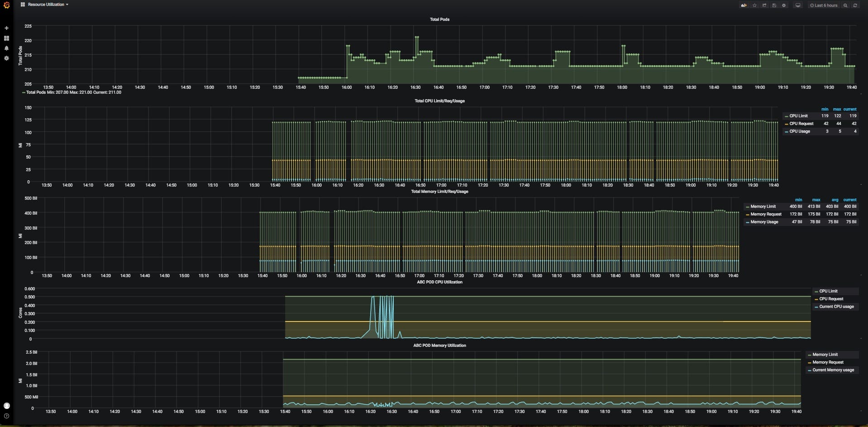
Task: Open Total CPU Limit/Req/Usage panel menu
Action: pos(439,101)
